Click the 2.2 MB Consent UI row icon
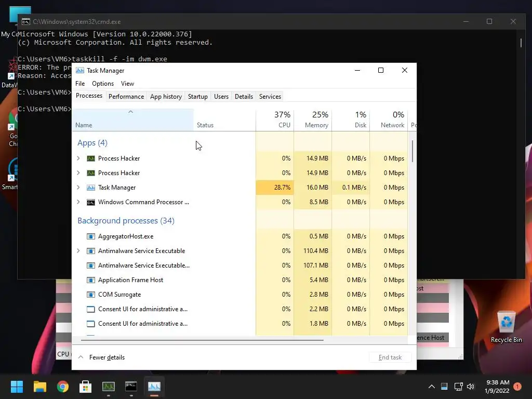Viewport: 532px width, 399px height. click(x=90, y=310)
